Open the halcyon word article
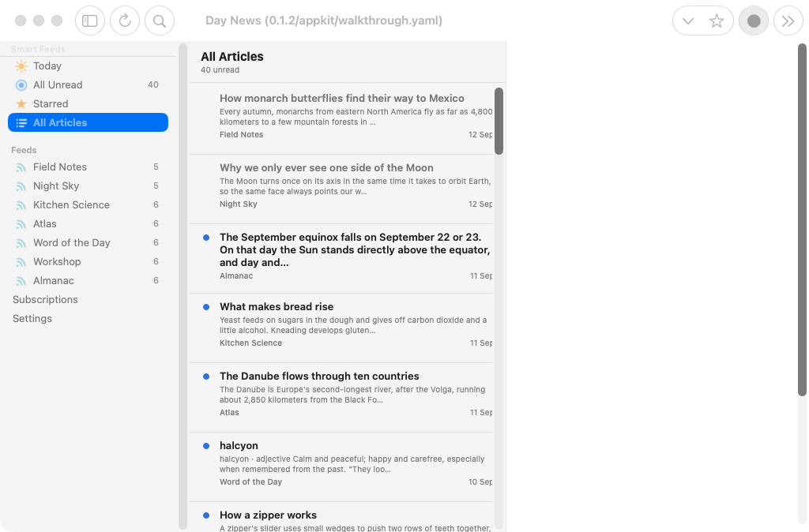Image resolution: width=809 pixels, height=532 pixels. pyautogui.click(x=341, y=467)
